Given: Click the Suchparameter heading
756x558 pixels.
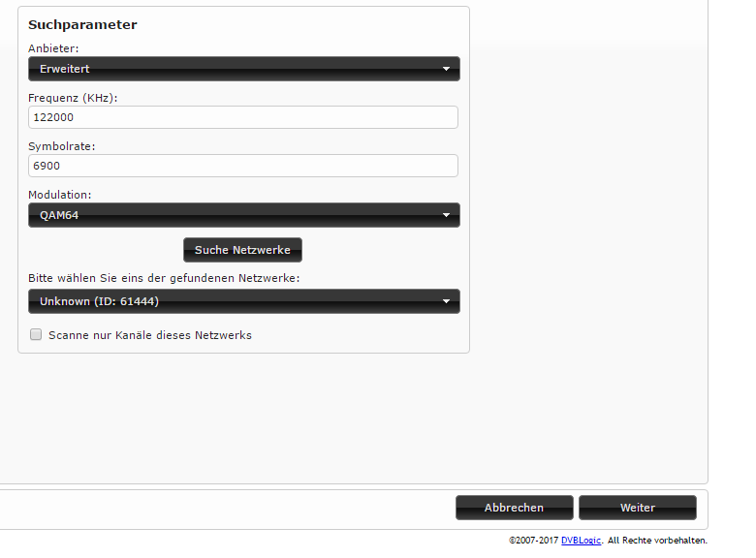Looking at the screenshot, I should [x=82, y=24].
